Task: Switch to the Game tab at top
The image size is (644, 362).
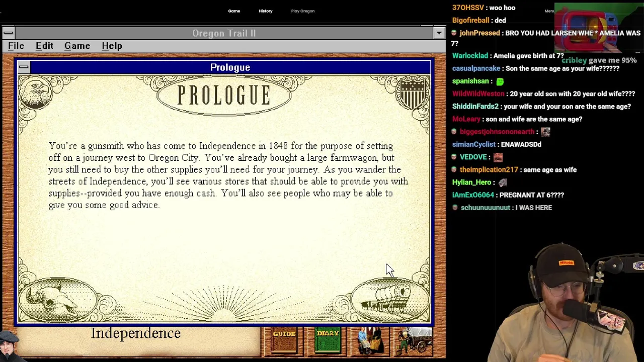Action: [234, 11]
